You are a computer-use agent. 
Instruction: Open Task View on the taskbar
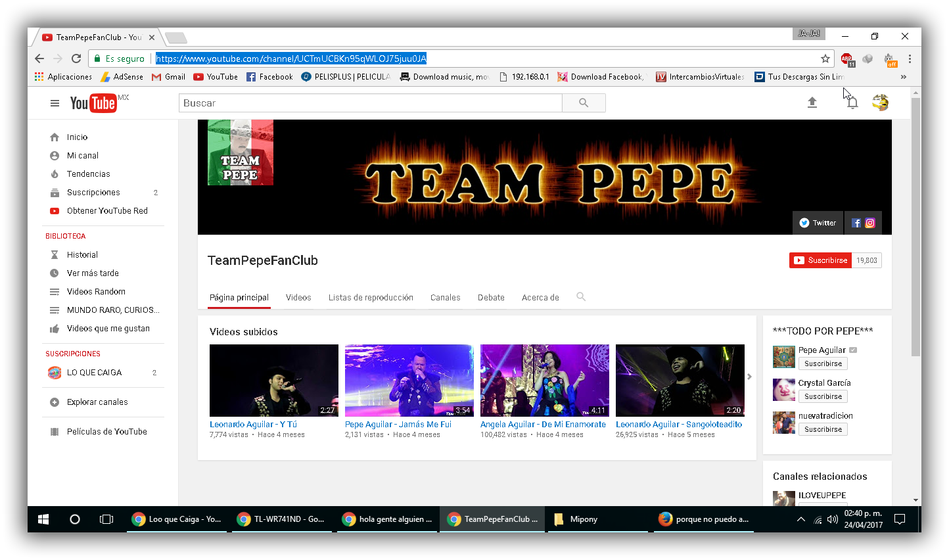pos(106,519)
